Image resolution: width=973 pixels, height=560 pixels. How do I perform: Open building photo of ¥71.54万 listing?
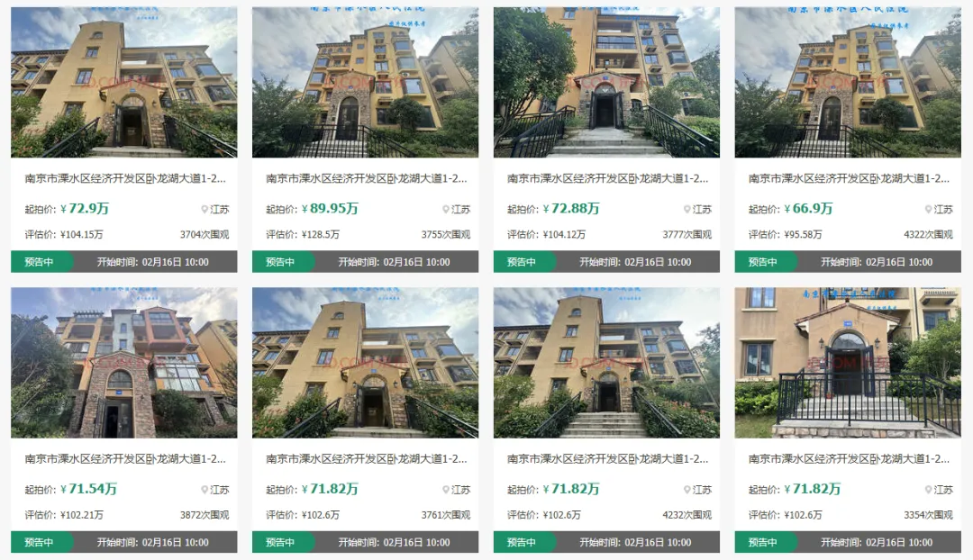point(124,363)
